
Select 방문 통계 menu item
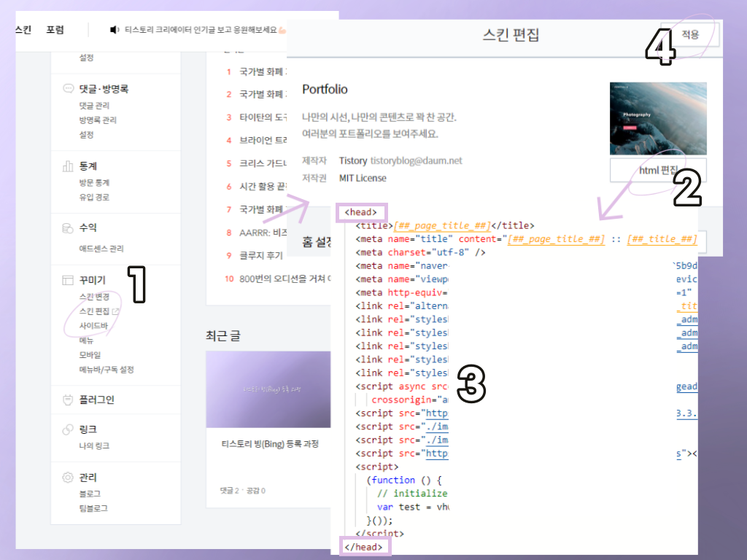click(94, 183)
